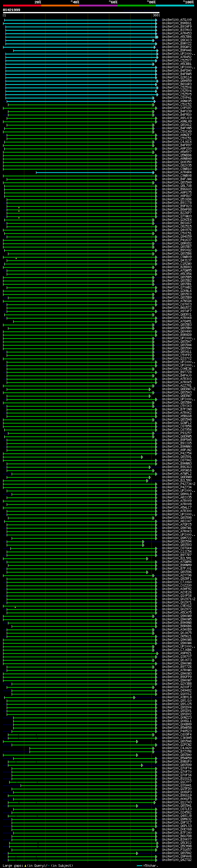Open hit UniRef100_B9IHF9
The width and height of the screenshot is (197, 868).
point(176,26)
